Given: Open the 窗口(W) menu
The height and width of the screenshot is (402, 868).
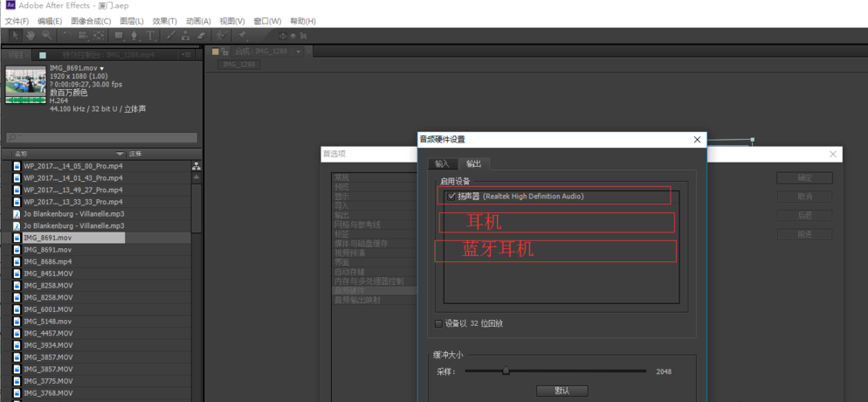Looking at the screenshot, I should pos(267,21).
